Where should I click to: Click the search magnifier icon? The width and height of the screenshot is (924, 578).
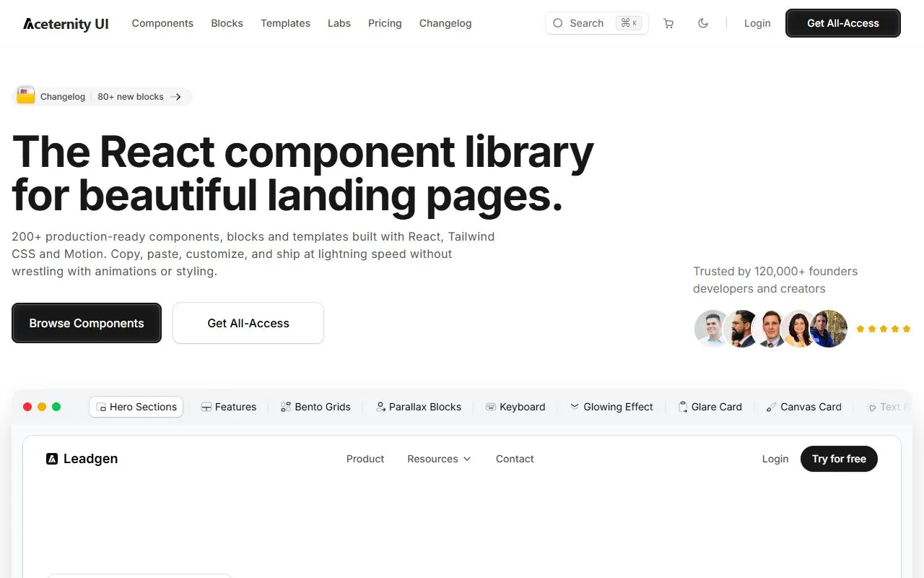[x=557, y=23]
